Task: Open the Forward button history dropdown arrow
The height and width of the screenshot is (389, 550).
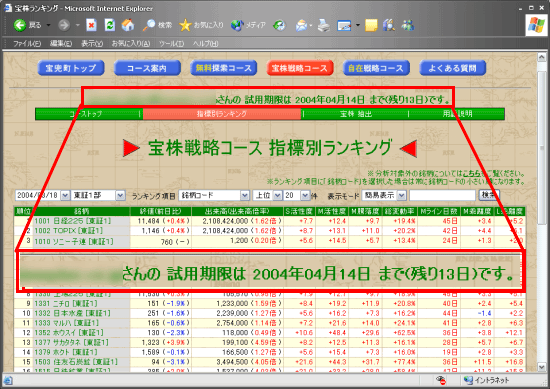Action: [x=78, y=25]
